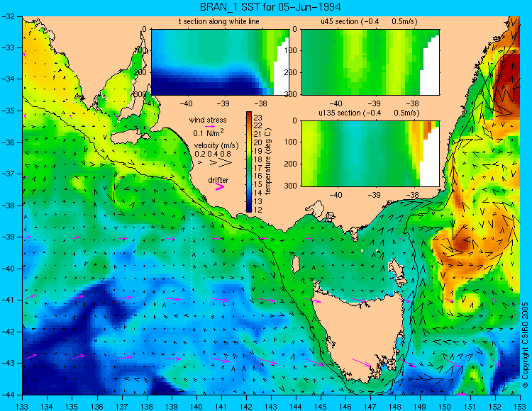Click the 'u45 section (-0.4 0.5m/s)' title
The width and height of the screenshot is (532, 411).
[369, 22]
